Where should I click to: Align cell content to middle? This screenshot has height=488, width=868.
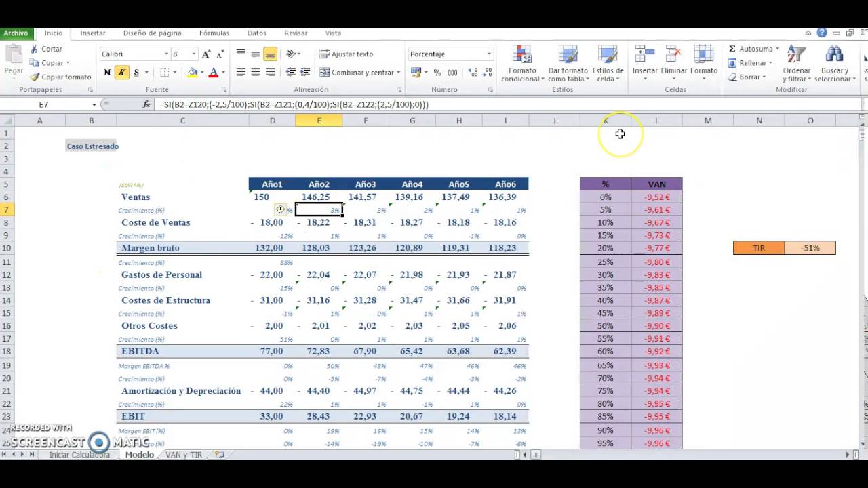[256, 54]
